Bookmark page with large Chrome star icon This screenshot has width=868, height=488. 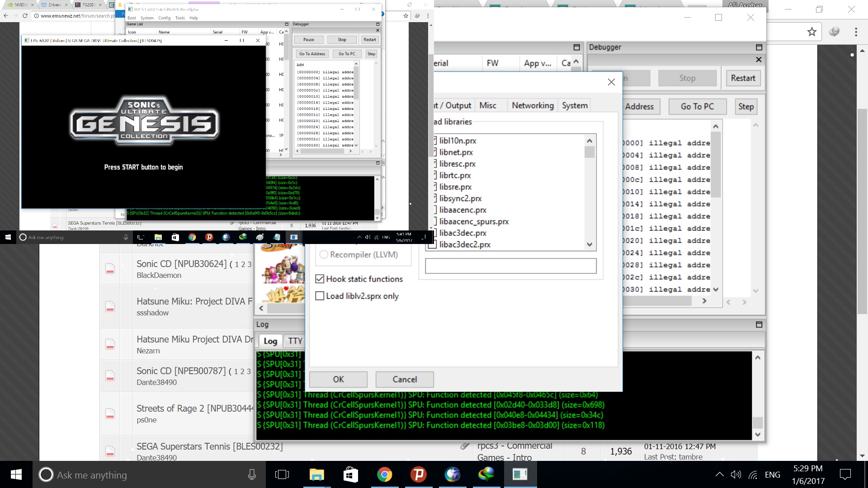(812, 32)
